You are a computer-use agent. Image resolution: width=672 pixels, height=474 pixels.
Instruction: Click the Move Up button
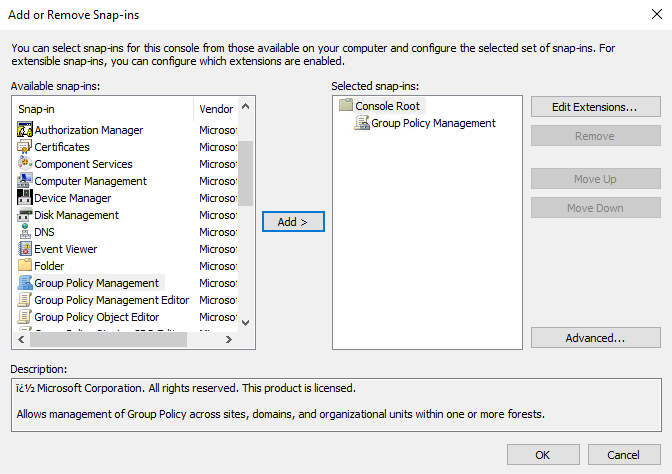[595, 179]
